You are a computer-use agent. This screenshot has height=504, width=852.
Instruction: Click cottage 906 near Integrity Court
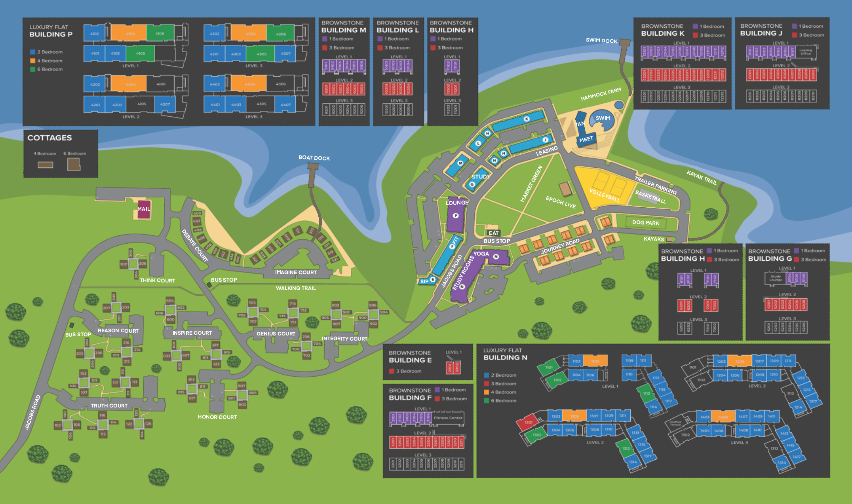point(373,305)
